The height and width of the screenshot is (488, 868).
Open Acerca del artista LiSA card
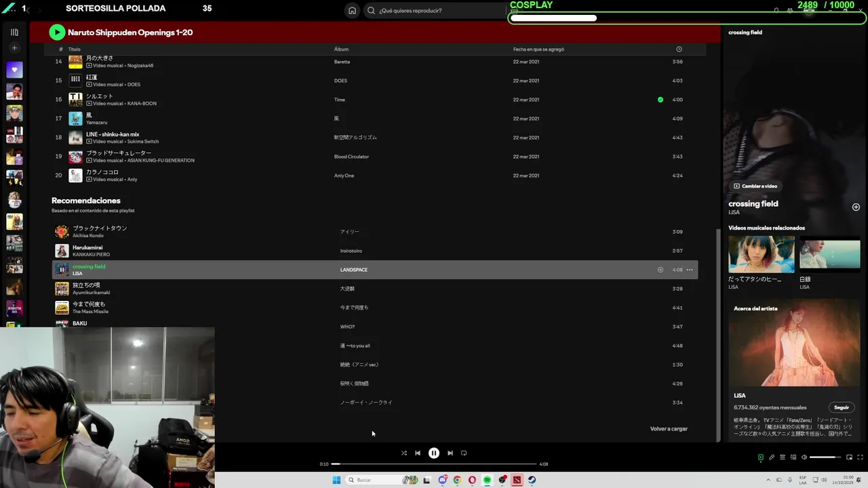click(x=794, y=371)
